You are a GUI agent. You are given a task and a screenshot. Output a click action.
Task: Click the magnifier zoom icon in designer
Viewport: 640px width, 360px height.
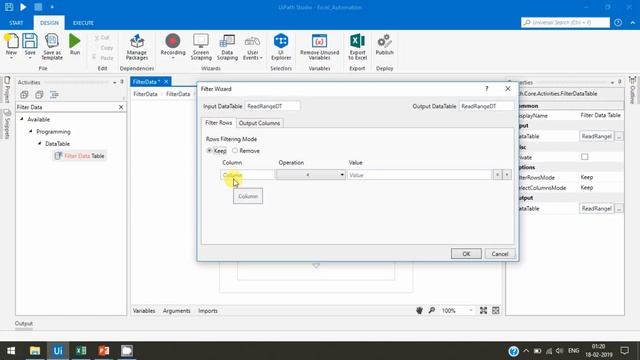(x=431, y=311)
